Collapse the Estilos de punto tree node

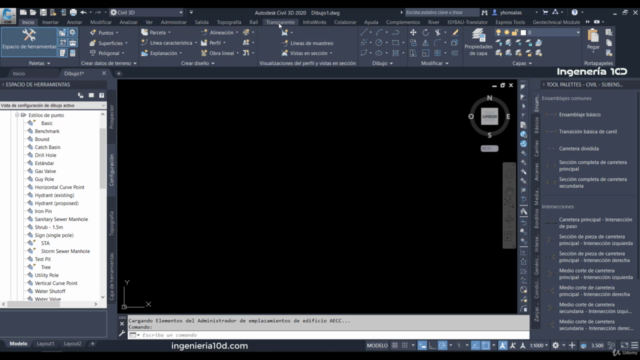click(x=17, y=115)
